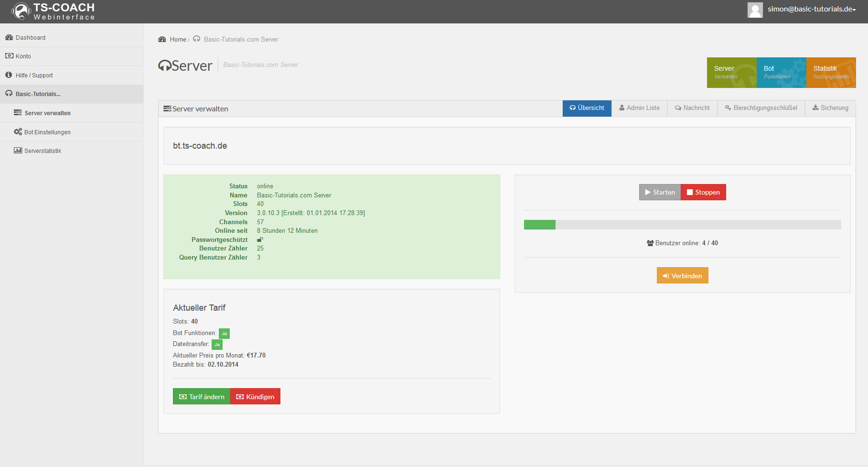Click the Home breadcrumb link
868x467 pixels.
click(x=178, y=40)
